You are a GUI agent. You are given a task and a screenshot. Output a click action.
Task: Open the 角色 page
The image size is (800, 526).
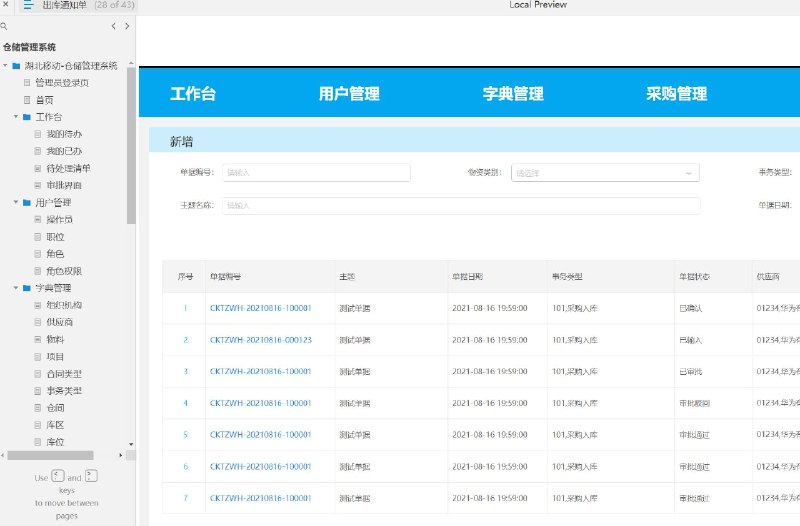56,254
